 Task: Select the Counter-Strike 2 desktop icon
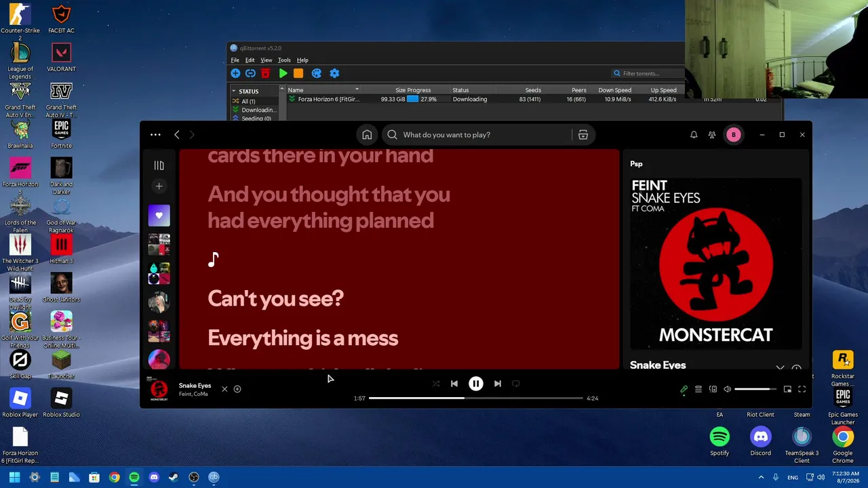(20, 22)
